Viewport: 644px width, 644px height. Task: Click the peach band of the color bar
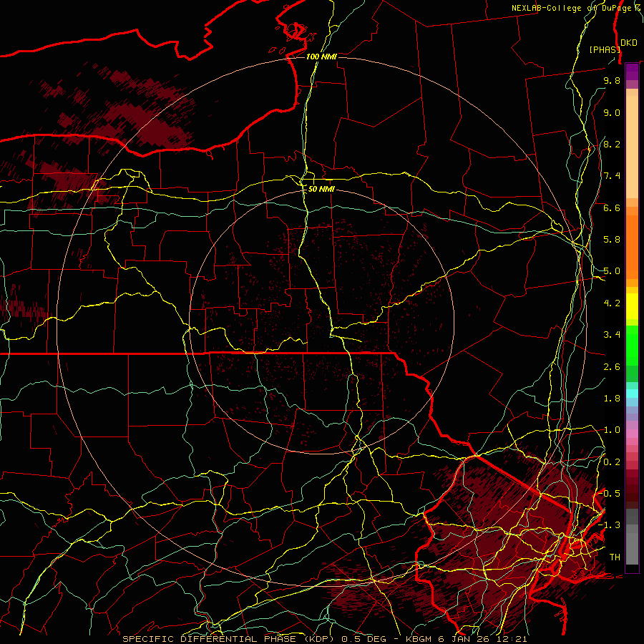pyautogui.click(x=632, y=147)
